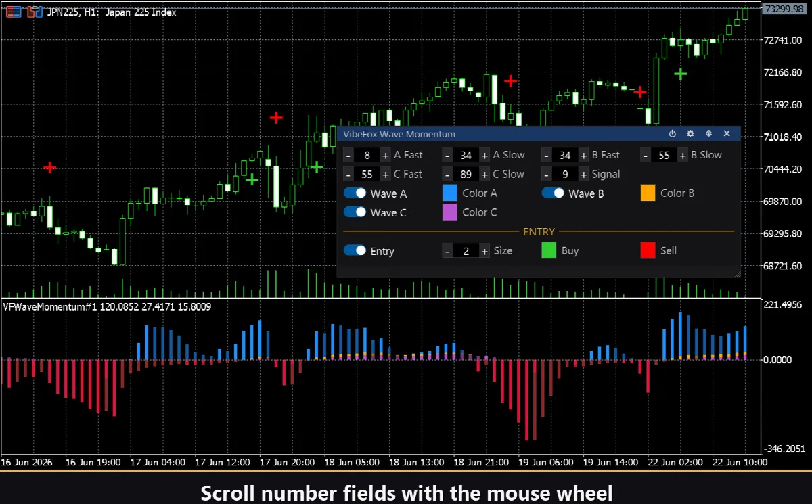812x504 pixels.
Task: Focus the B Slow number field
Action: (664, 156)
